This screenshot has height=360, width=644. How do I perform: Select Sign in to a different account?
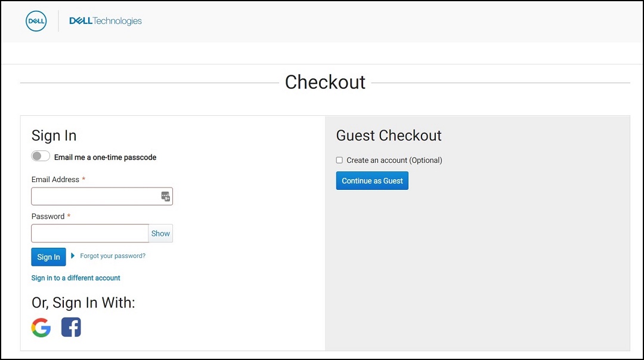point(76,278)
